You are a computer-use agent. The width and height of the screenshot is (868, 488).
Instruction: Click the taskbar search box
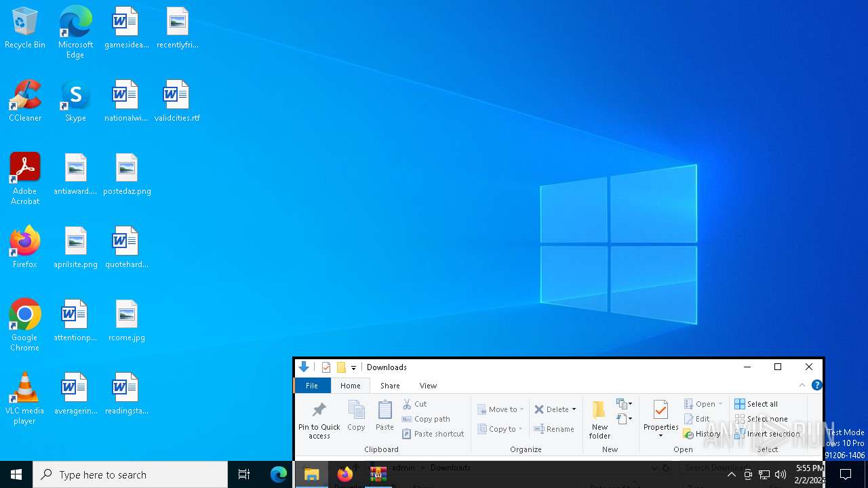tap(130, 474)
